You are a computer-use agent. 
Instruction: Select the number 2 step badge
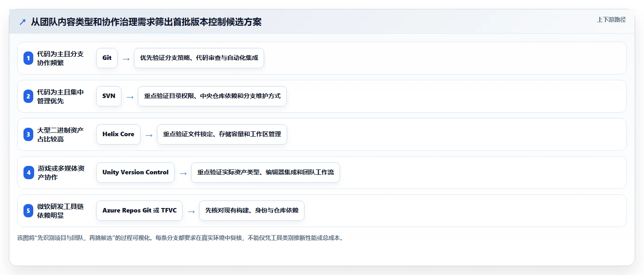(x=28, y=96)
